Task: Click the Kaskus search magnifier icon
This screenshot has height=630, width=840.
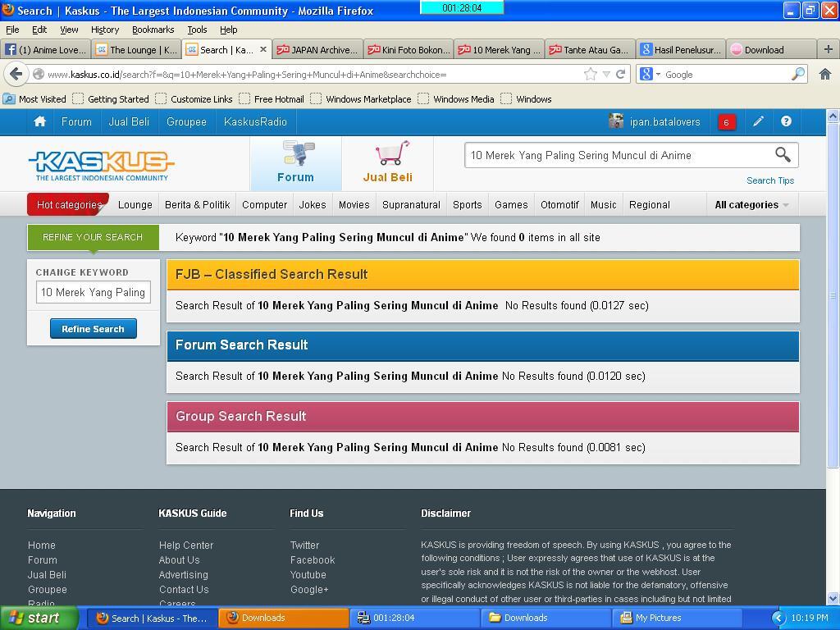Action: pos(783,155)
